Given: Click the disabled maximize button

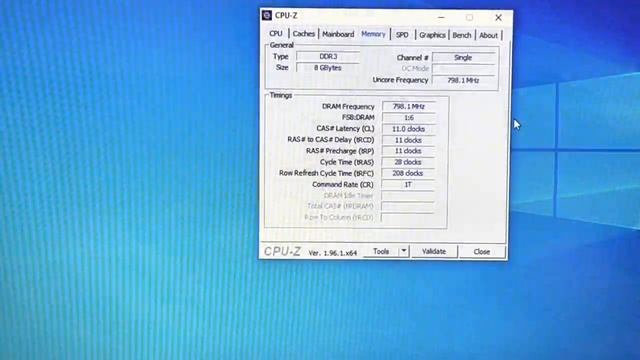Looking at the screenshot, I should tap(469, 18).
